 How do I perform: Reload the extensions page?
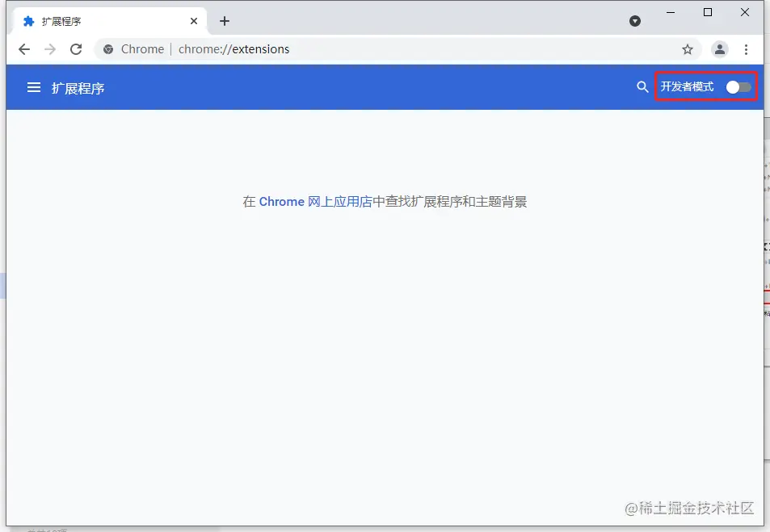pos(76,49)
